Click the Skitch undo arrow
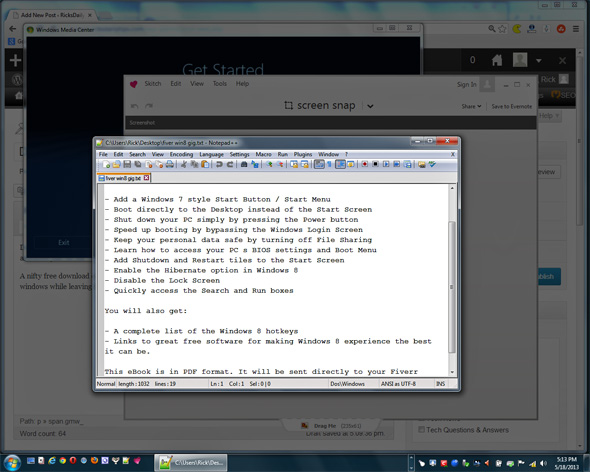This screenshot has height=472, width=590. pos(134,107)
